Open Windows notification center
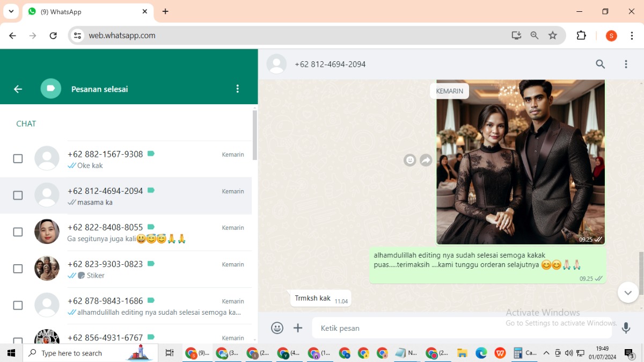The height and width of the screenshot is (362, 644). point(629,353)
